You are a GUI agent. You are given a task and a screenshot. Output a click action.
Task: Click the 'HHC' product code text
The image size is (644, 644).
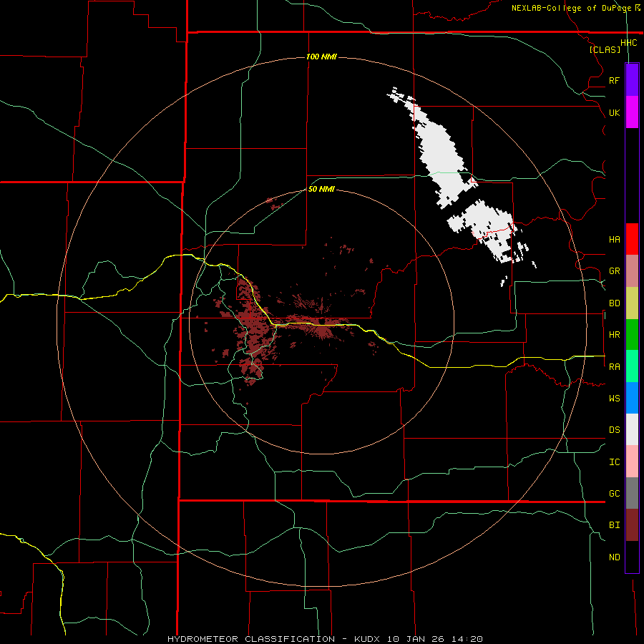coord(629,43)
